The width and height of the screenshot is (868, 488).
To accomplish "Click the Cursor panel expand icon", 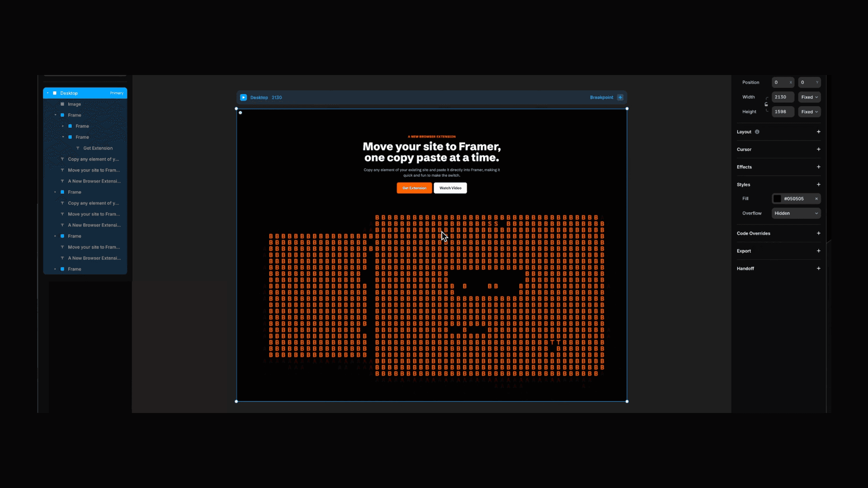I will (819, 149).
